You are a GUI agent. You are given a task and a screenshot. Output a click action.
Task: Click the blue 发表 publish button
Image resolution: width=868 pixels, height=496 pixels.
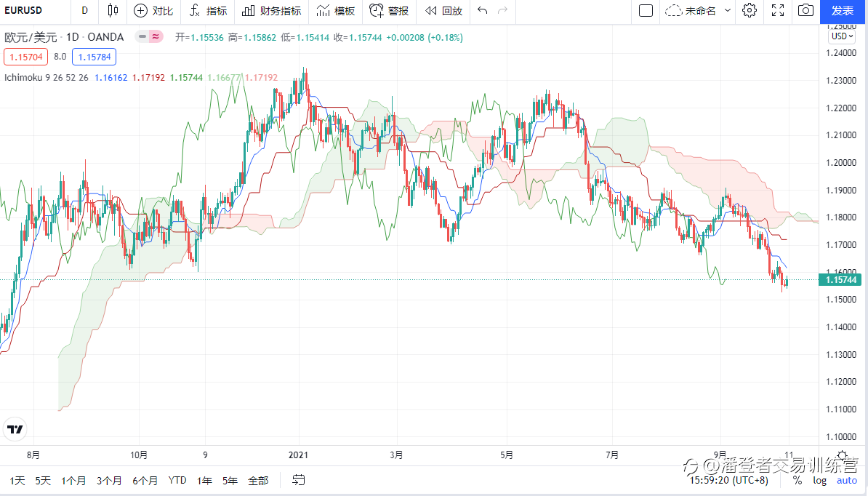tap(843, 11)
